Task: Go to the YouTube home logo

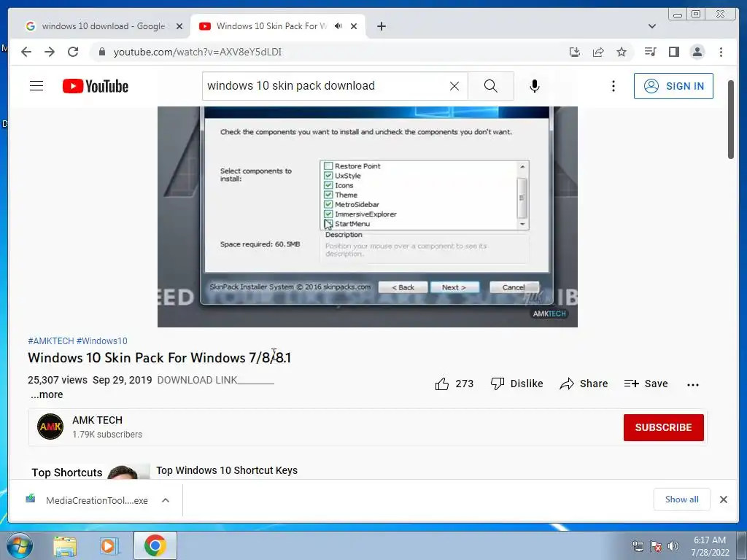Action: click(96, 86)
